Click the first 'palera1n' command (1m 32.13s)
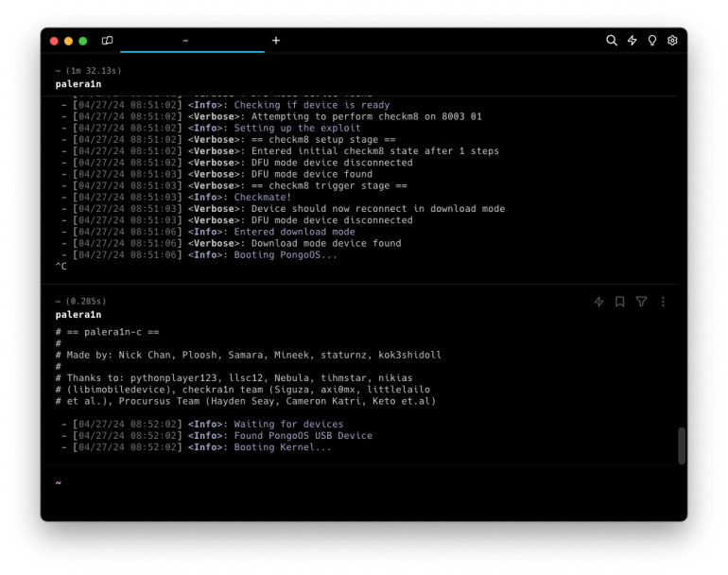This screenshot has width=728, height=575. 78,84
